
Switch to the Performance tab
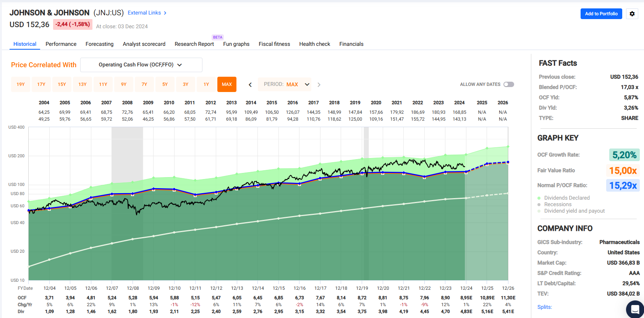click(61, 44)
